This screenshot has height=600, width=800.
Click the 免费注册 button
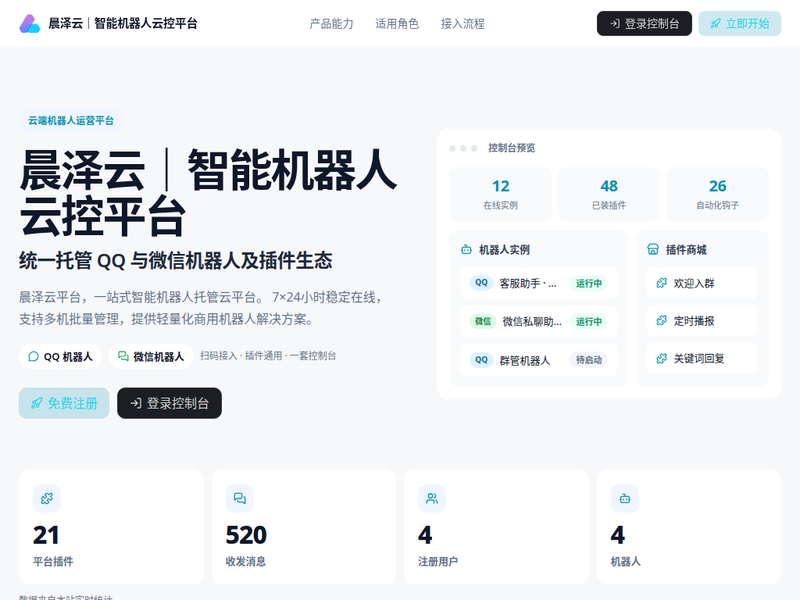pyautogui.click(x=64, y=403)
